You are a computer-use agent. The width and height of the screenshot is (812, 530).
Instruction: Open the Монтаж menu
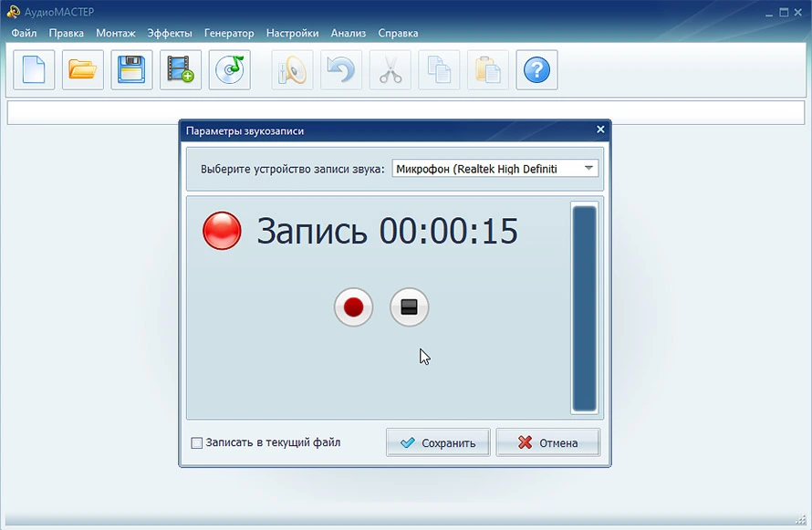115,33
